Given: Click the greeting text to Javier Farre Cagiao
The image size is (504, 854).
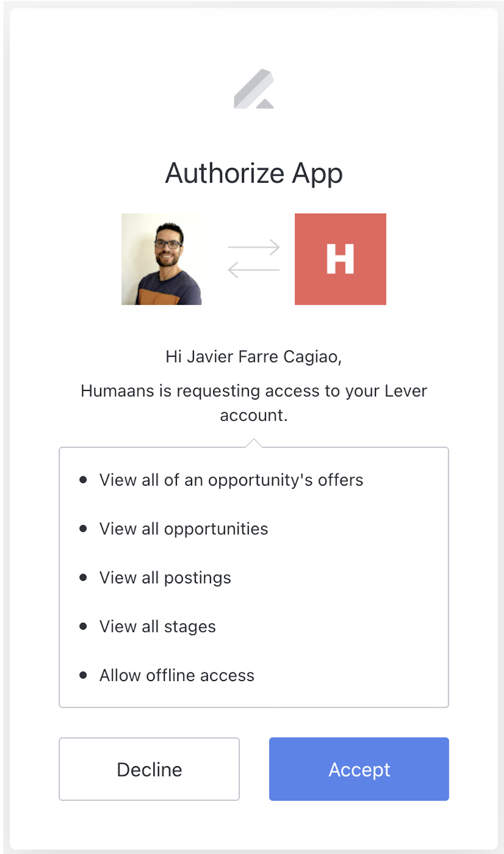Looking at the screenshot, I should [x=254, y=357].
